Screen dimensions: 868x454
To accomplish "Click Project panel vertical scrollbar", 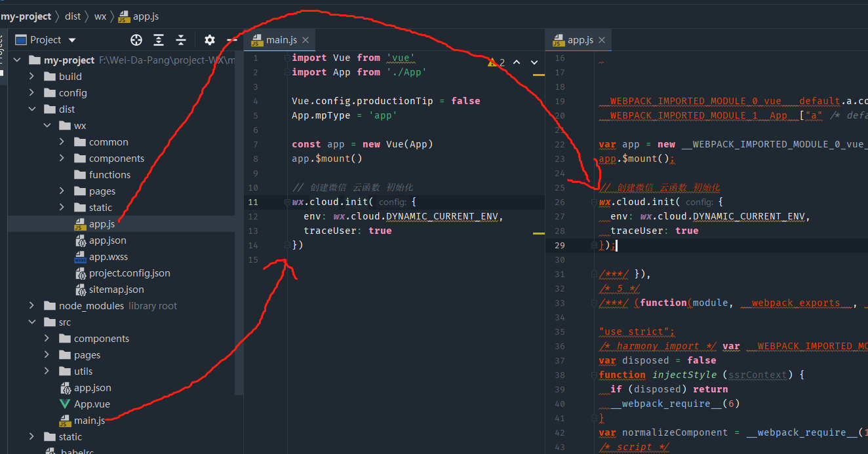I will 239,223.
